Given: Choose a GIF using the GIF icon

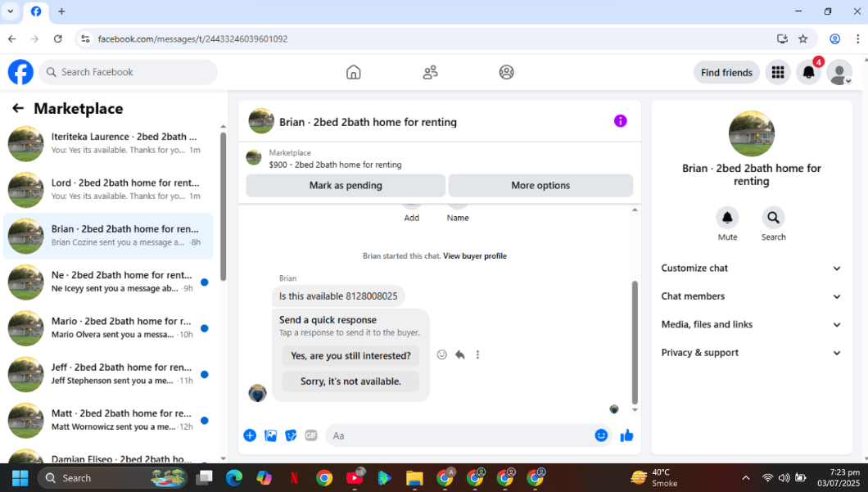Looking at the screenshot, I should click(x=311, y=436).
